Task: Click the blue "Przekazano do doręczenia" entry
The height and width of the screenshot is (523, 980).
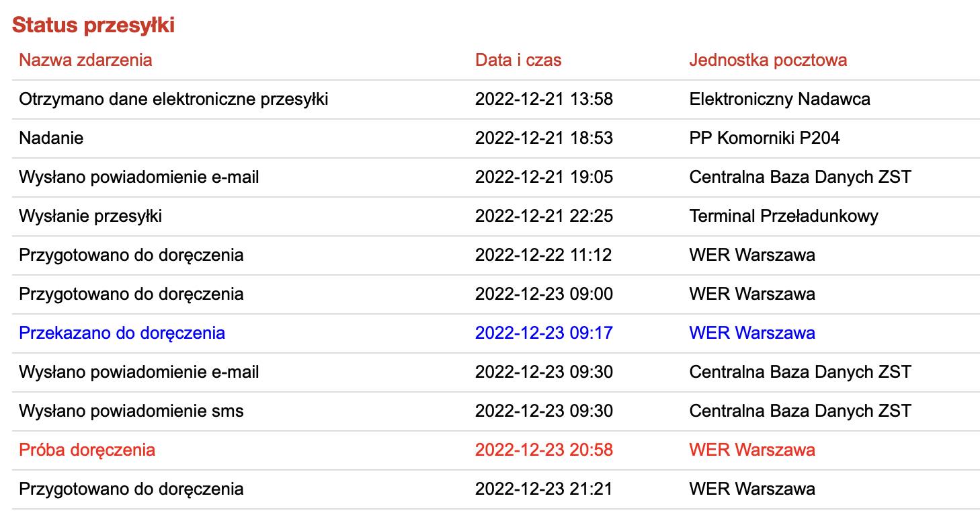Action: point(122,333)
